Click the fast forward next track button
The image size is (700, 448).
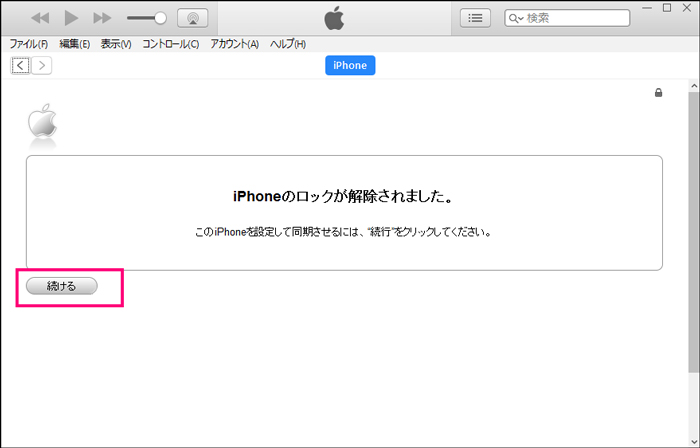(102, 18)
